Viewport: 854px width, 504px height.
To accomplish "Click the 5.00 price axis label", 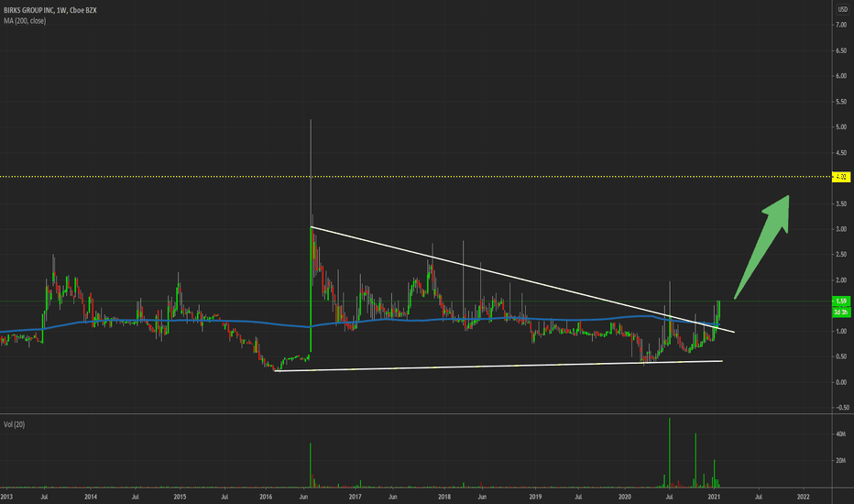I will (x=841, y=127).
